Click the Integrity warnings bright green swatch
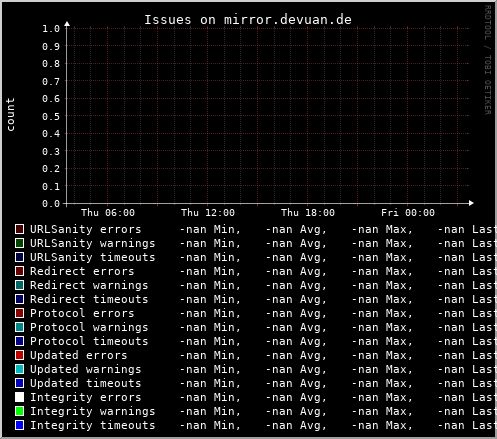The height and width of the screenshot is (439, 497). point(19,411)
